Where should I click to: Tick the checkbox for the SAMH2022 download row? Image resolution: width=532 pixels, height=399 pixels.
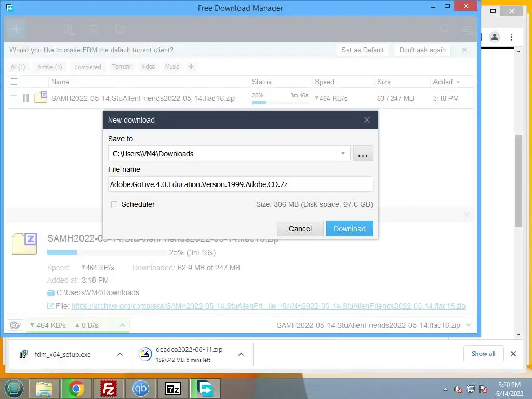tap(14, 98)
